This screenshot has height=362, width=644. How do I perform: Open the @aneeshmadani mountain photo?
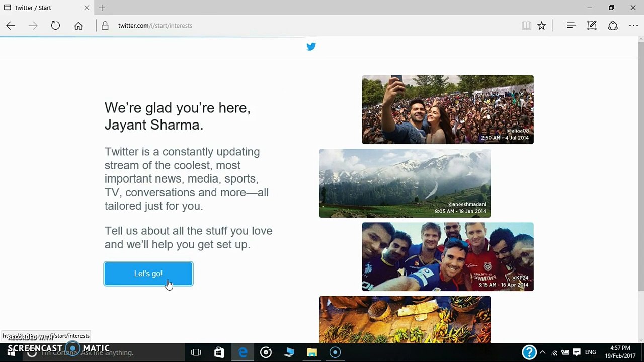tap(405, 183)
